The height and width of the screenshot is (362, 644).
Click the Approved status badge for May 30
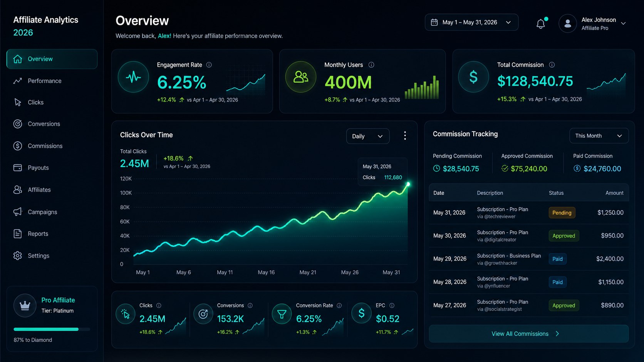coord(564,236)
